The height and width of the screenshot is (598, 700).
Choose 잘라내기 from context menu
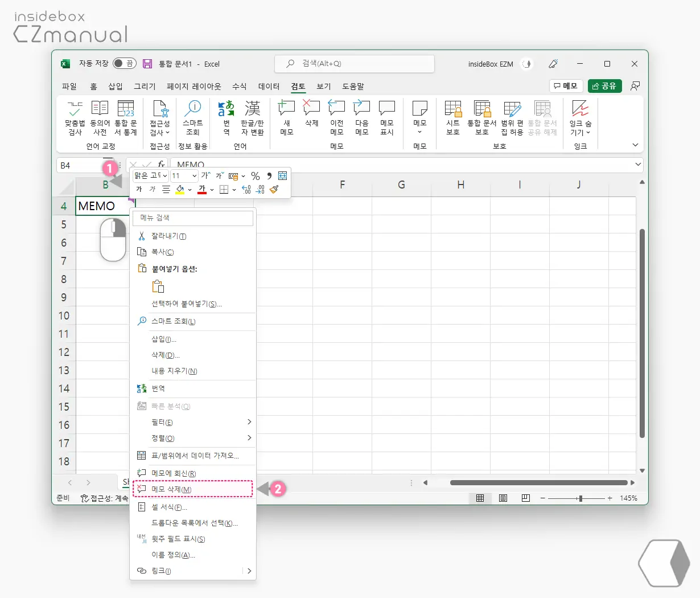pos(194,236)
